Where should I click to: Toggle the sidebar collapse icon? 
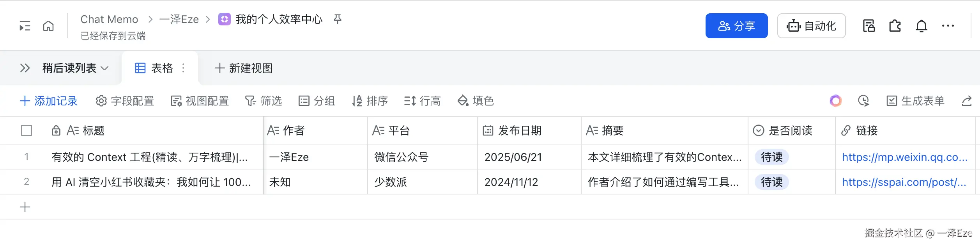(x=25, y=26)
